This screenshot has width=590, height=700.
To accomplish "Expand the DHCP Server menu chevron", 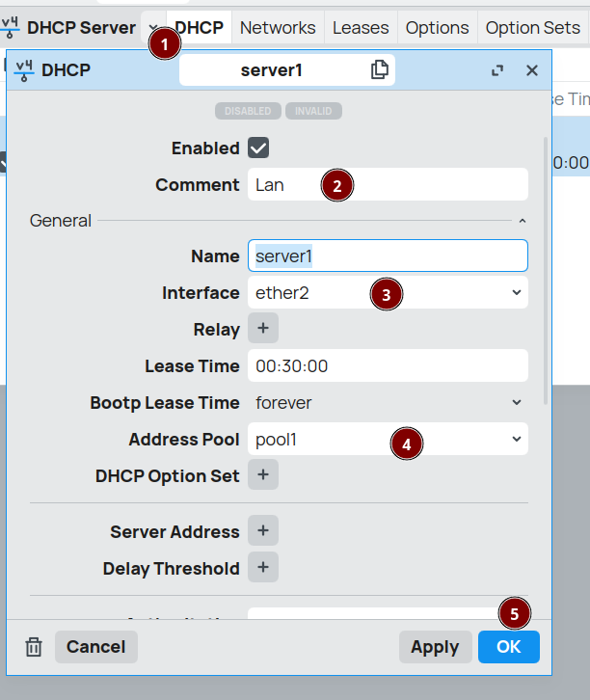I will 151,27.
